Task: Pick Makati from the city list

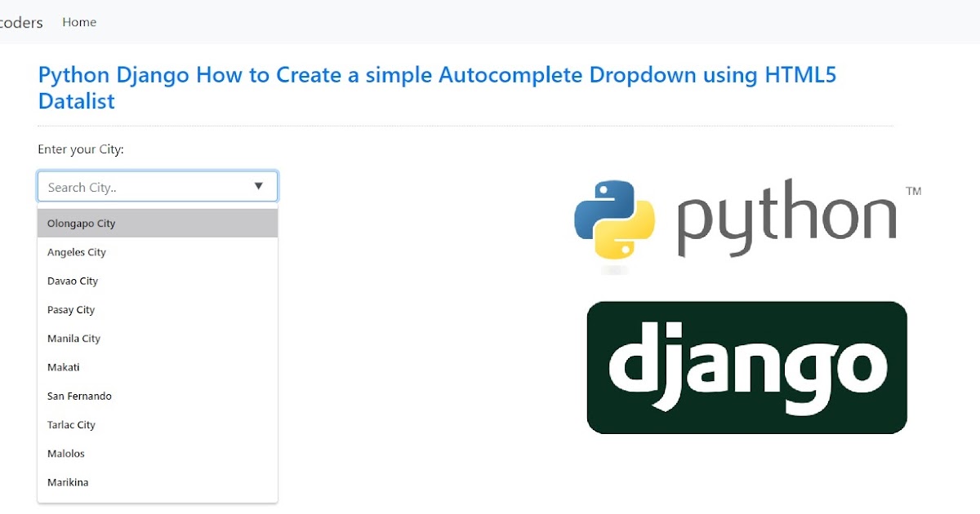Action: tap(64, 367)
